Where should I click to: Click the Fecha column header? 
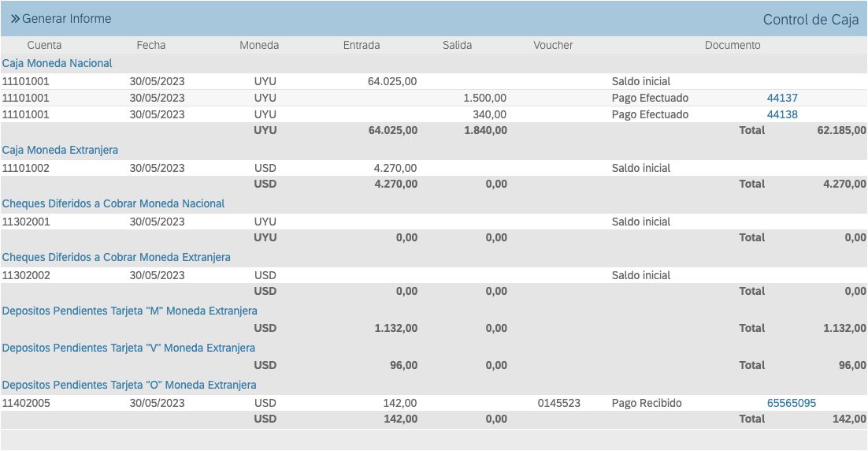(x=151, y=45)
